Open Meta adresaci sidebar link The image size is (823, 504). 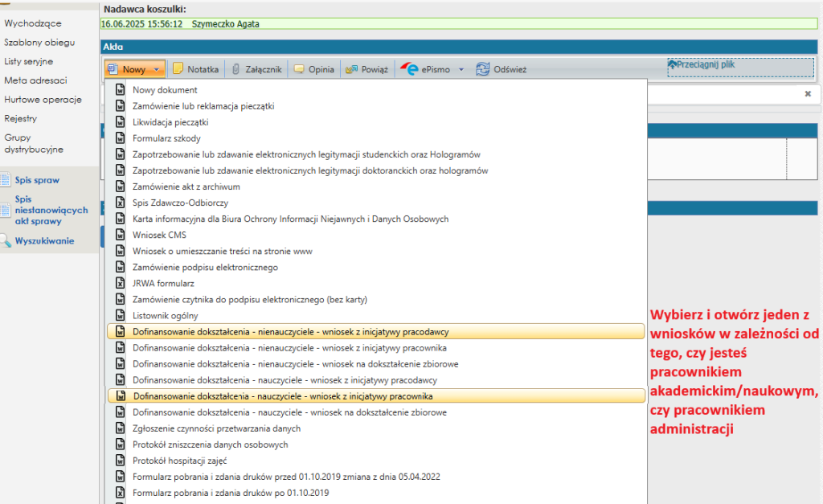tap(35, 80)
